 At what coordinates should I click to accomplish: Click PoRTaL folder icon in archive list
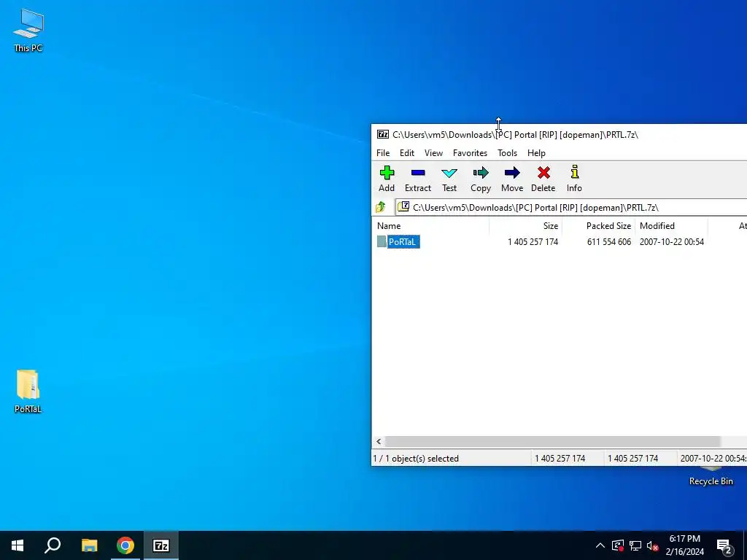tap(382, 242)
